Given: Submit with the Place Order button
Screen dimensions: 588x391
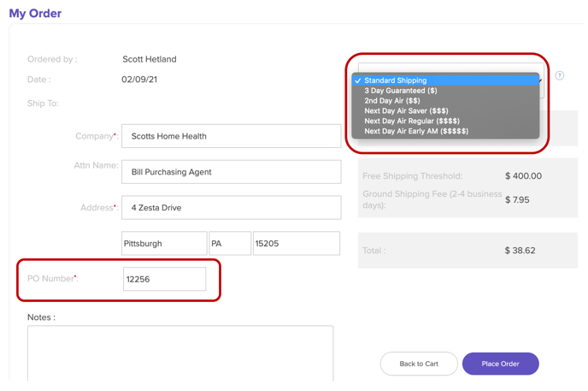Looking at the screenshot, I should (x=500, y=364).
